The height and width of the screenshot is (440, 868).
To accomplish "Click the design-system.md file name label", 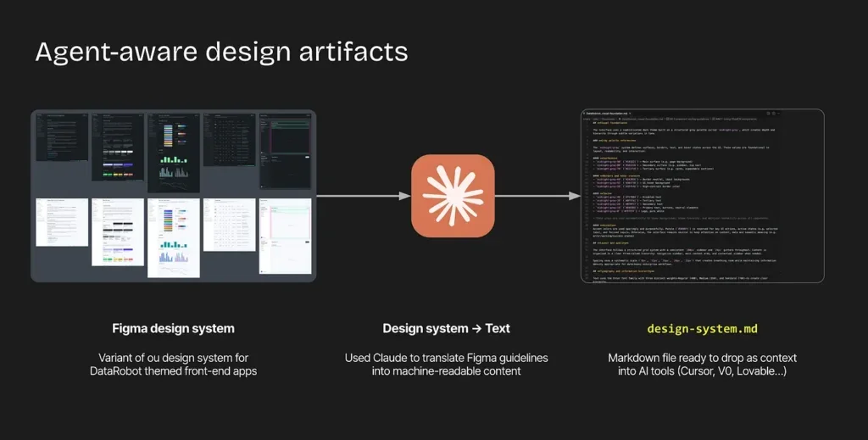I will 702,329.
